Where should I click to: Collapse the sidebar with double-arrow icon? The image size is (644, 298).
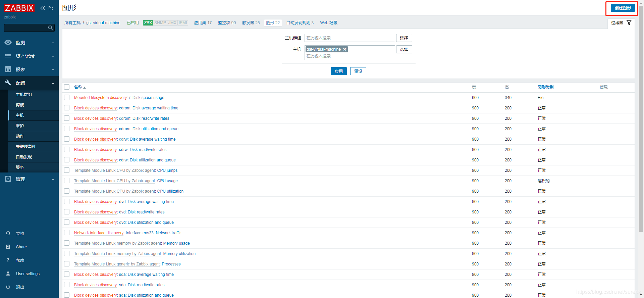pos(43,8)
